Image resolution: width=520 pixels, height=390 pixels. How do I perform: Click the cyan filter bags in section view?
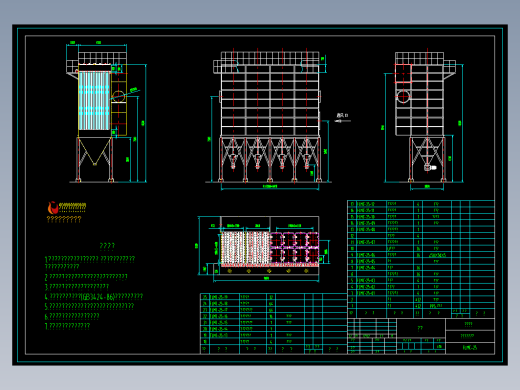tap(94, 101)
